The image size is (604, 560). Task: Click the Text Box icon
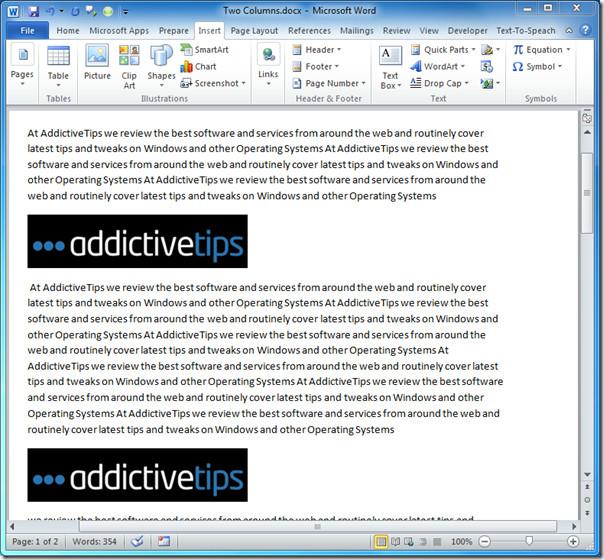[x=390, y=65]
